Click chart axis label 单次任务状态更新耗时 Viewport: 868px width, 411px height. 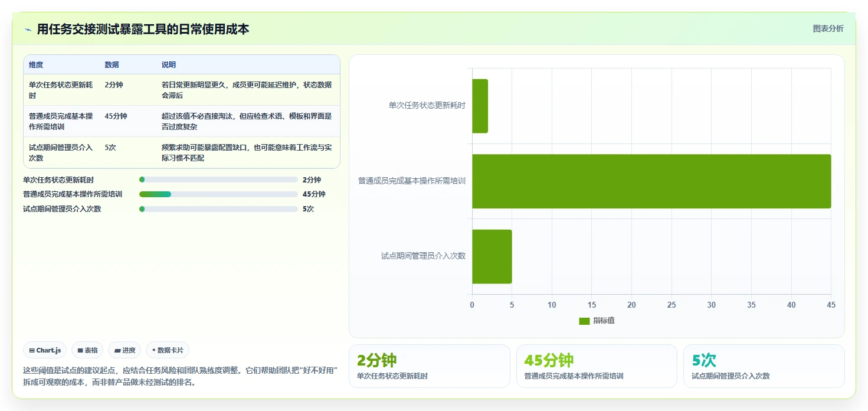[427, 106]
